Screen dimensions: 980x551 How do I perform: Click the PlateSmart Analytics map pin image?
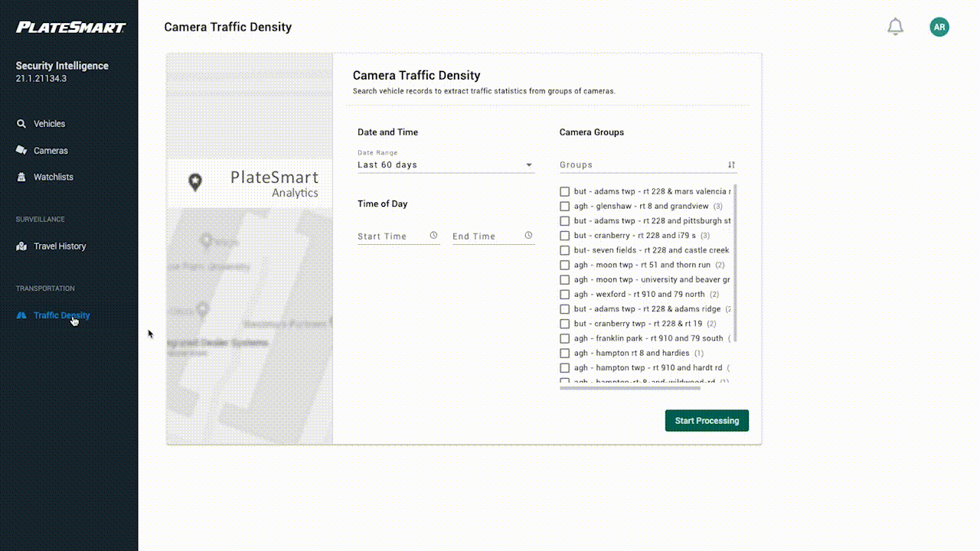point(195,182)
